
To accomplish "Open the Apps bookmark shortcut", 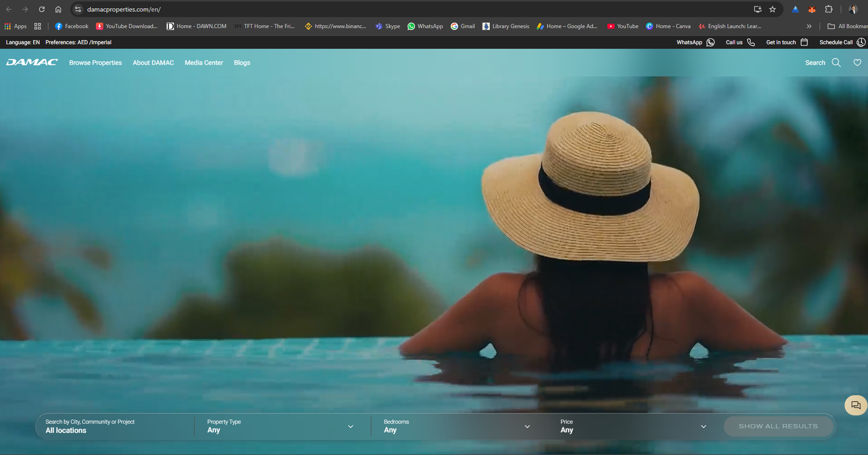I will 16,26.
